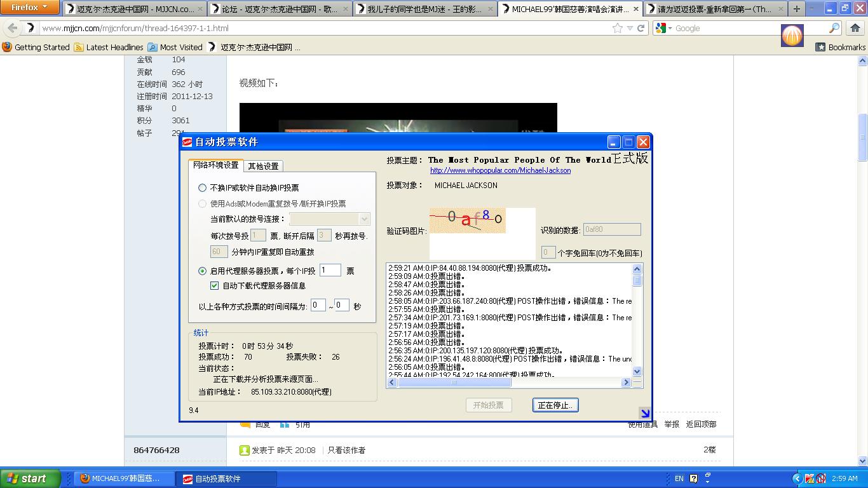Click the 每个IP投 vote count field
Screen dimensions: 868x488
click(x=330, y=271)
